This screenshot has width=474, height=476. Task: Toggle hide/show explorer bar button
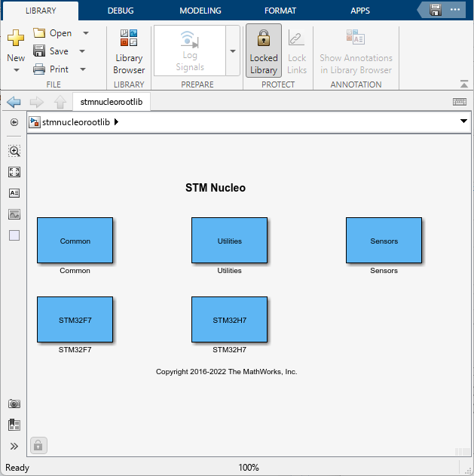[14, 122]
